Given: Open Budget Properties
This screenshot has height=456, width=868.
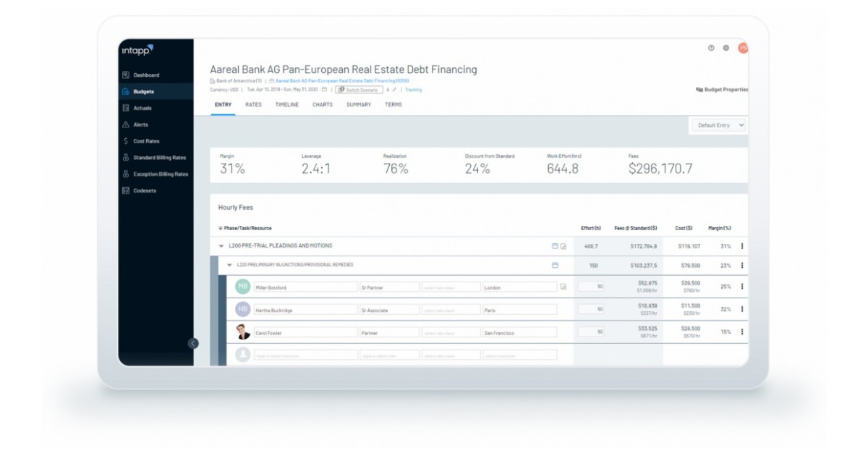Looking at the screenshot, I should (722, 90).
